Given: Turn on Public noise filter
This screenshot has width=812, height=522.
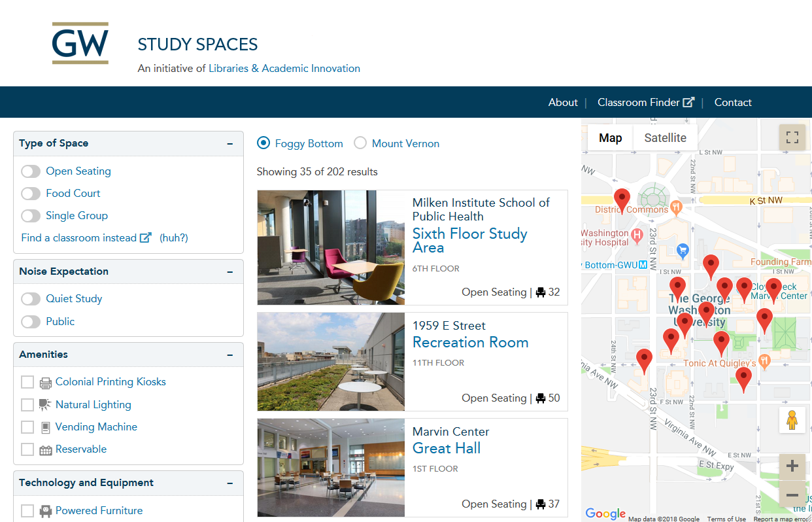Looking at the screenshot, I should click(x=31, y=322).
